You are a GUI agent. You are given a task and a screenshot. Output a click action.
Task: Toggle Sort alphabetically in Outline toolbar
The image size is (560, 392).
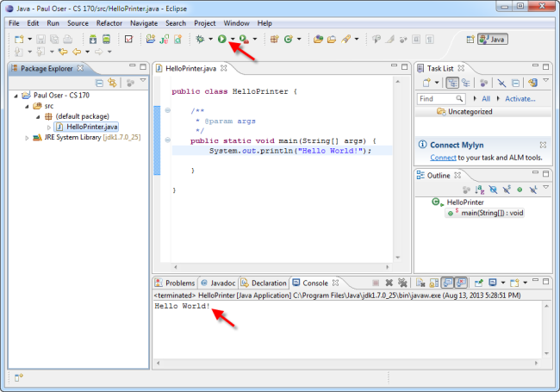[480, 190]
